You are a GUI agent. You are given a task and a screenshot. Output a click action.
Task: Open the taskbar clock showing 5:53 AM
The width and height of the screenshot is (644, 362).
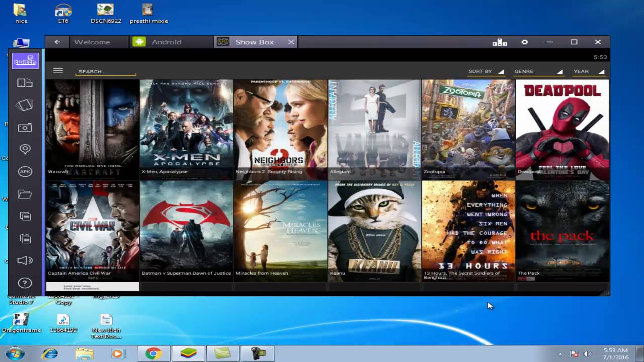[615, 354]
